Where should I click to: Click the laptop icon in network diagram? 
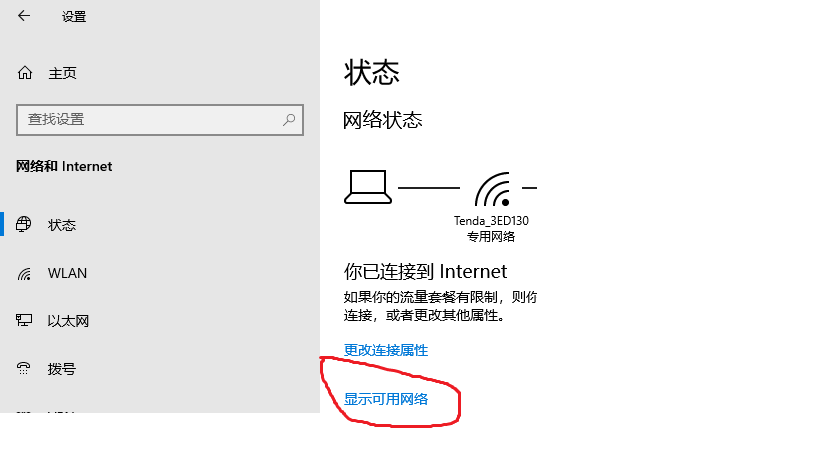[x=368, y=186]
